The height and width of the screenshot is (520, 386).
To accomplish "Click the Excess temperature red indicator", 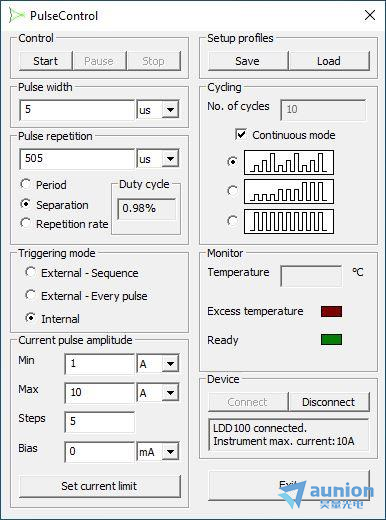I will coord(331,311).
